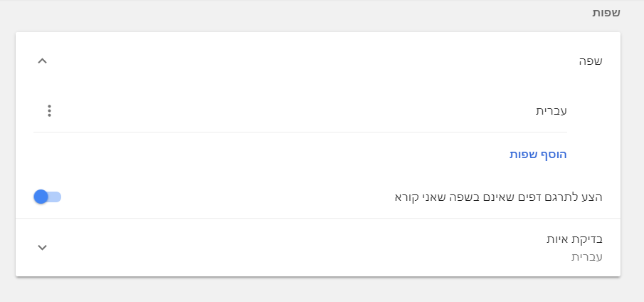Click the הצע לתרגם דפים label text
Image resolution: width=644 pixels, height=302 pixels.
coord(498,197)
